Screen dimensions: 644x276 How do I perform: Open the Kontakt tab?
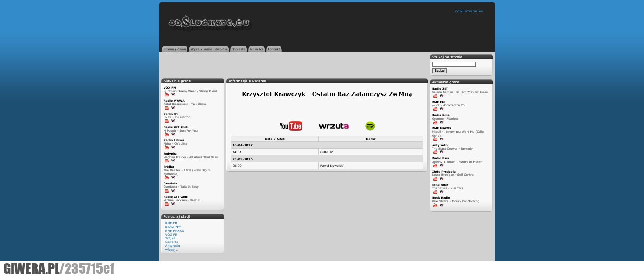[x=274, y=49]
